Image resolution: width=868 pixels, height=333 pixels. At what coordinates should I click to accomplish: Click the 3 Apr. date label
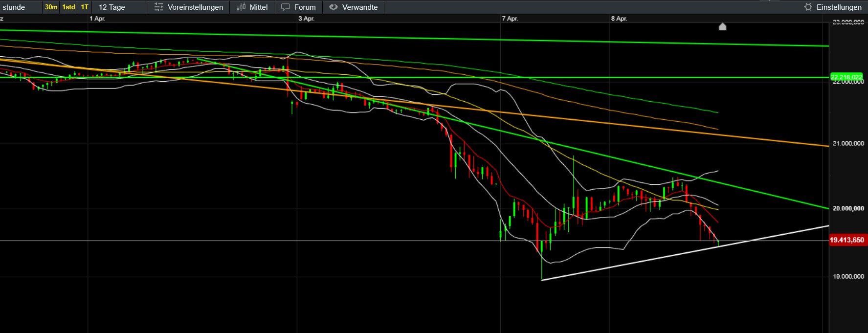[x=307, y=19]
